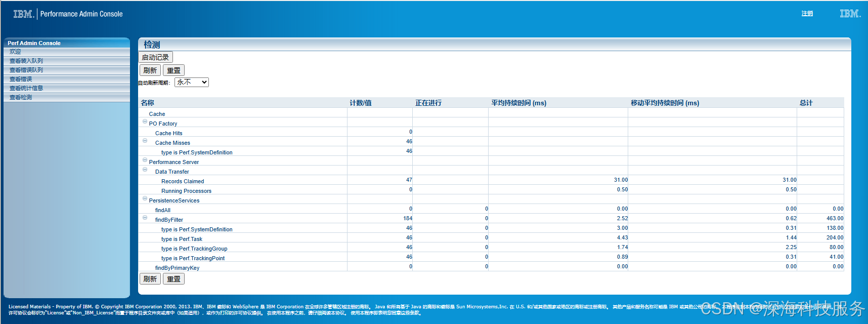Screen dimensions: 868x324
Task: Click the average duration value 0.89
Action: click(622, 257)
